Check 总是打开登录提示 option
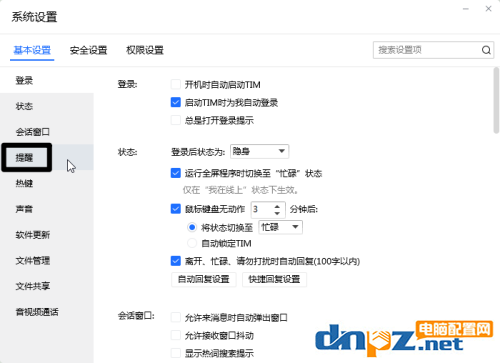Screen dimensions: 500x363 tap(176, 120)
